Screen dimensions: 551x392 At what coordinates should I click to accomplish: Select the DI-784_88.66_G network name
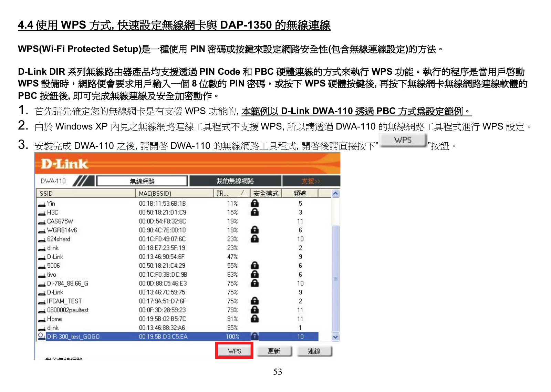tap(67, 283)
